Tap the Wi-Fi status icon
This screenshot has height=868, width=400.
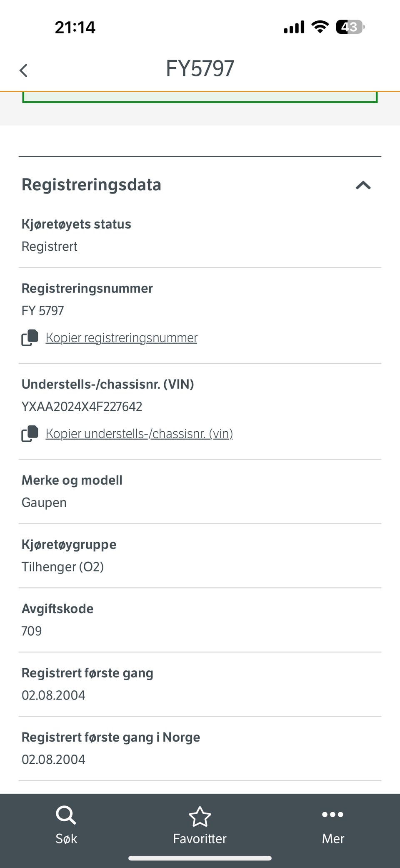click(x=320, y=27)
